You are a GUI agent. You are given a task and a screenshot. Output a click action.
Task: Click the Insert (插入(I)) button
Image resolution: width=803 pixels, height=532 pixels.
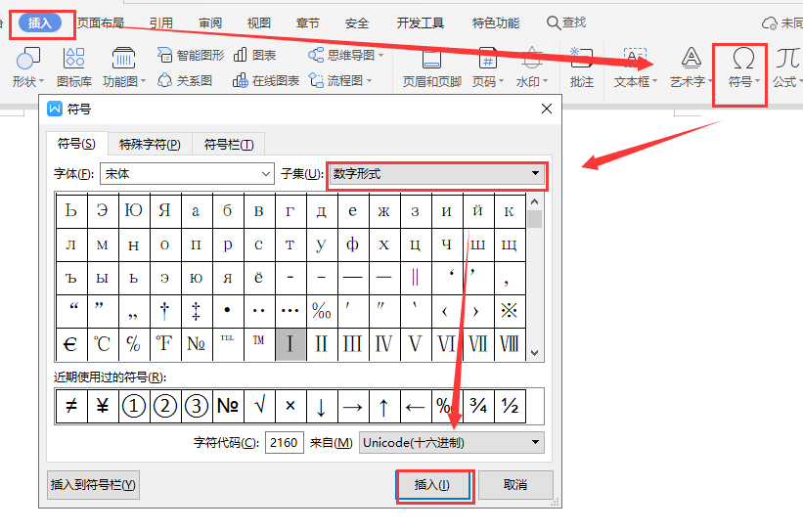click(432, 484)
